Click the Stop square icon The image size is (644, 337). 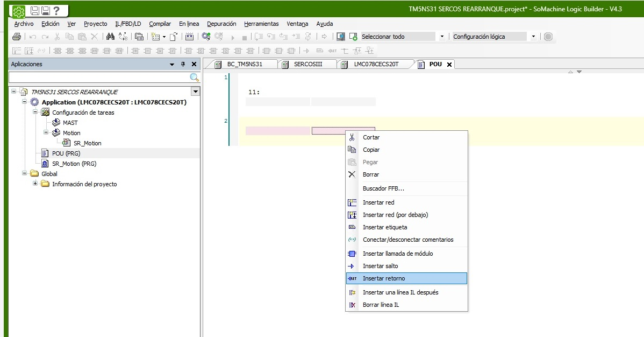[245, 38]
